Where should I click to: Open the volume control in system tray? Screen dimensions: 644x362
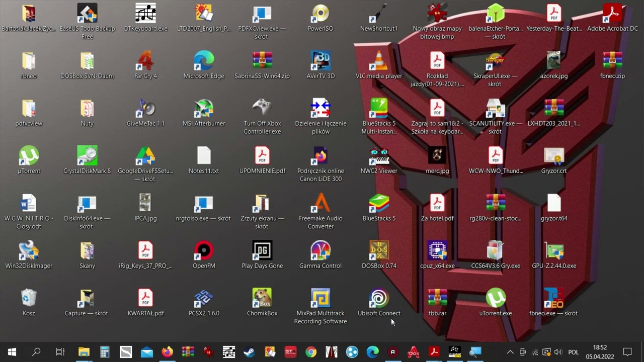click(x=558, y=352)
